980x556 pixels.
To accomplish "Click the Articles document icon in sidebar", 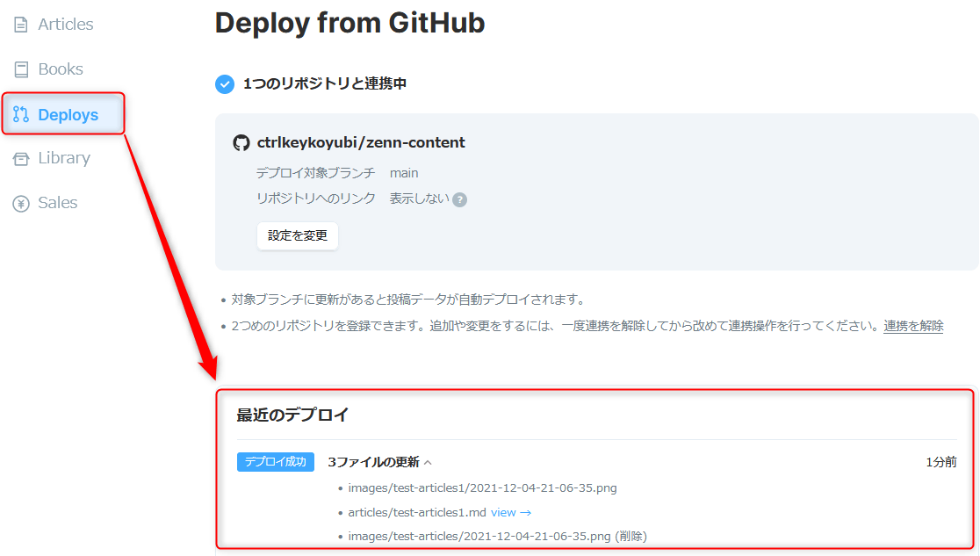I will click(21, 25).
